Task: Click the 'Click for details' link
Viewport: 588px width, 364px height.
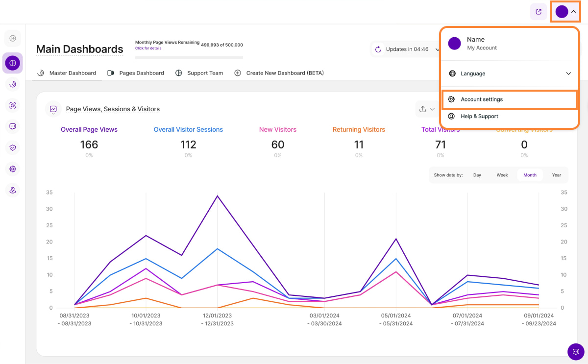Action: point(148,49)
